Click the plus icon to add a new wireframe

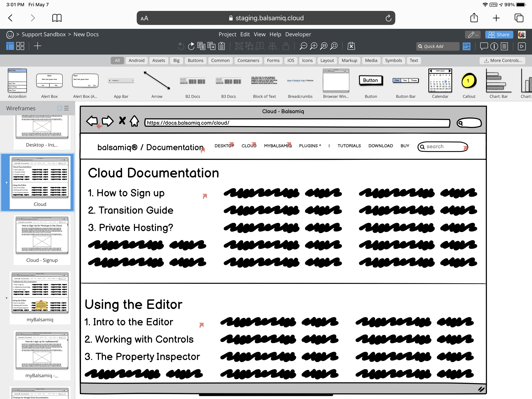38,46
